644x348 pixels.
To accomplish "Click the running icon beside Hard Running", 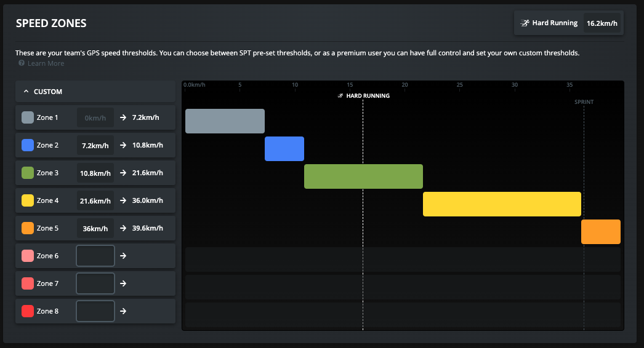I will click(x=525, y=23).
